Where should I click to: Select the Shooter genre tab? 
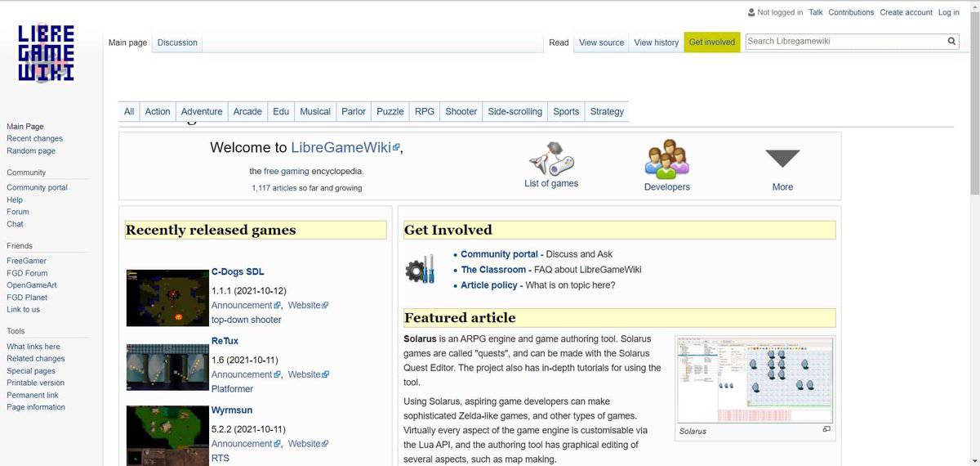(461, 112)
